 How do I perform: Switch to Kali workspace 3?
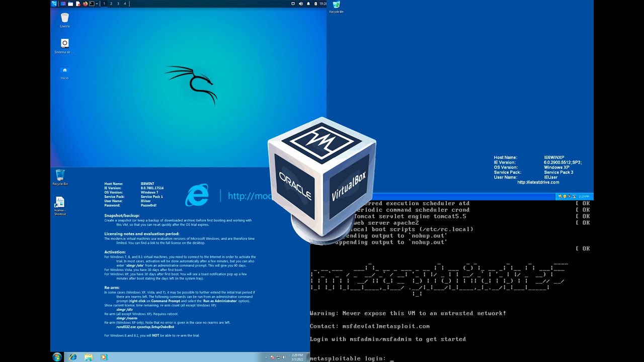coord(118,4)
